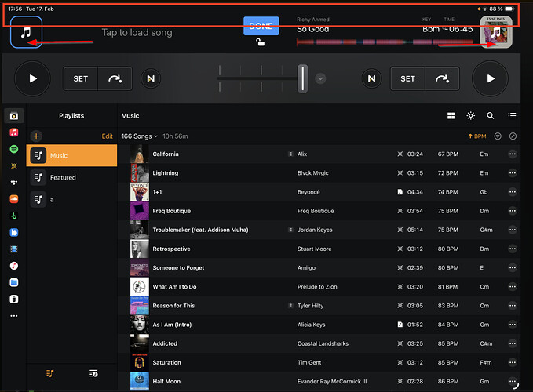The image size is (533, 392).
Task: Click the right deck jump-to-cue arrow icon
Action: (x=442, y=78)
